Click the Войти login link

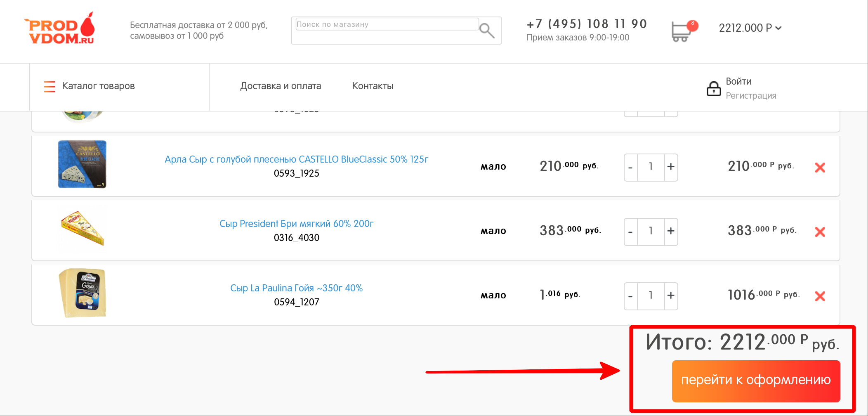(738, 81)
